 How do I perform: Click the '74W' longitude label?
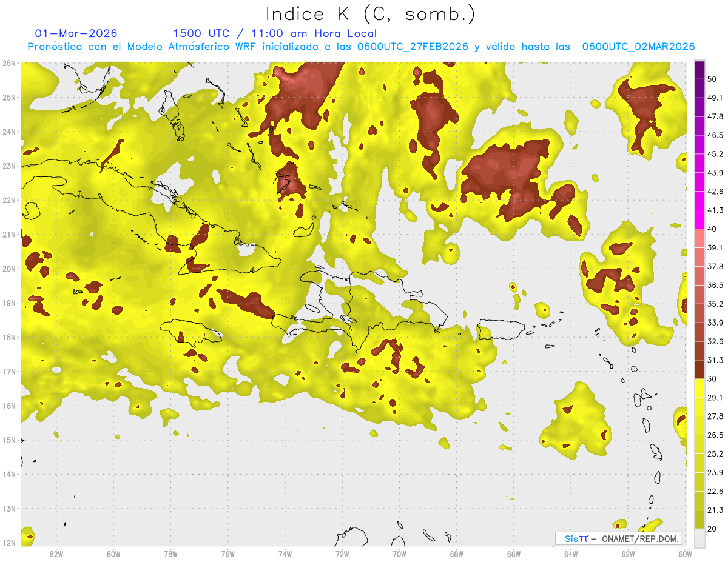click(x=285, y=554)
